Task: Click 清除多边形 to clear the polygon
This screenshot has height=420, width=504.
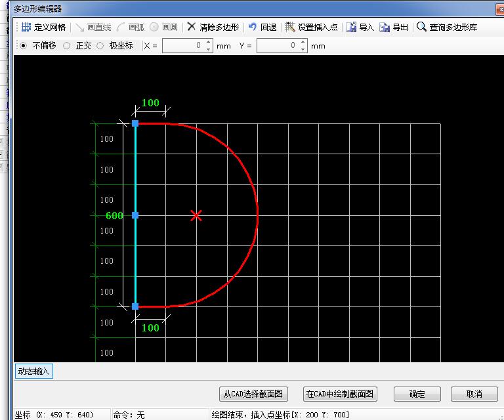Action: [x=213, y=28]
